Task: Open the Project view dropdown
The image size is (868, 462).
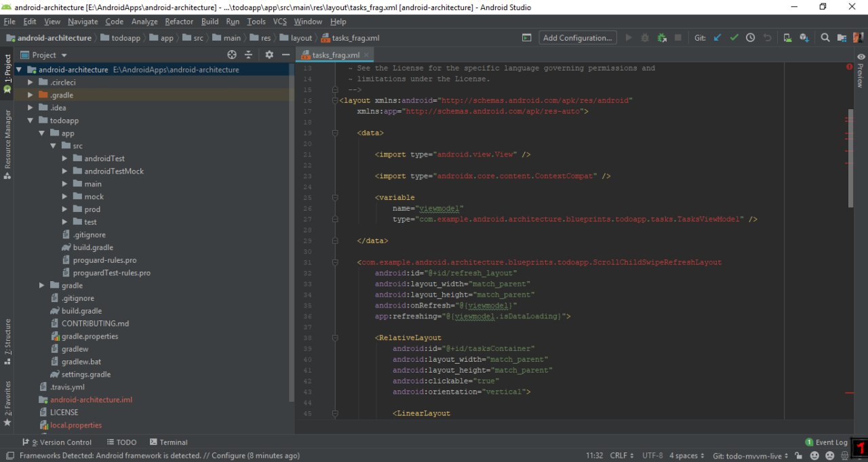Action: tap(50, 55)
